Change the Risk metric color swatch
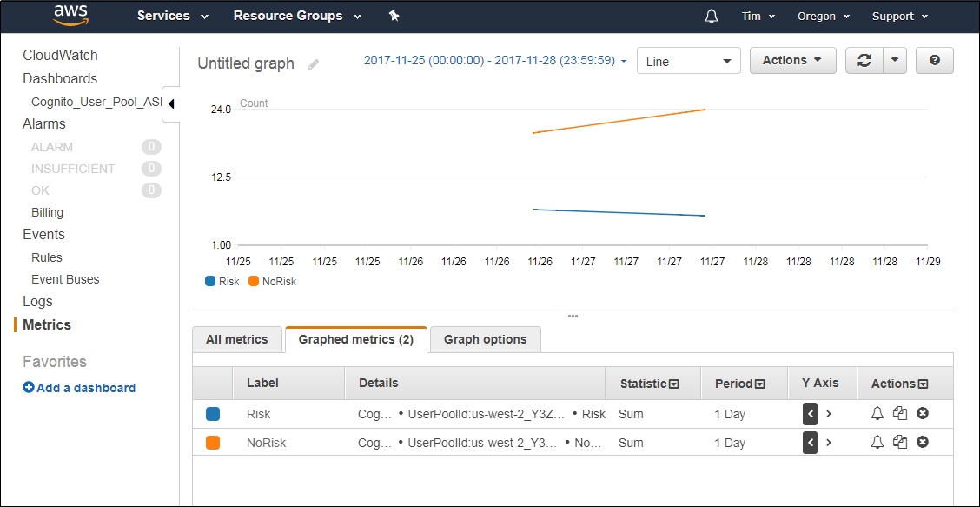Screen dimensions: 980x507 [213, 414]
